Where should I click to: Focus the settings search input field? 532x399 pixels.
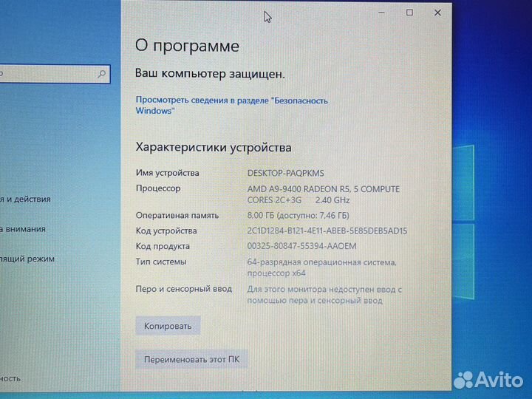(x=54, y=74)
